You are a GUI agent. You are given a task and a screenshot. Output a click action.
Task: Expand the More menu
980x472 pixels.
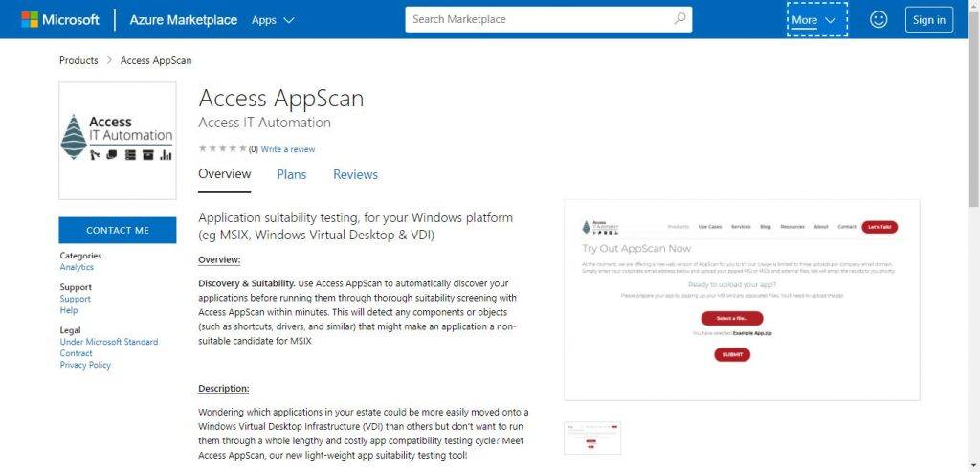pyautogui.click(x=817, y=19)
